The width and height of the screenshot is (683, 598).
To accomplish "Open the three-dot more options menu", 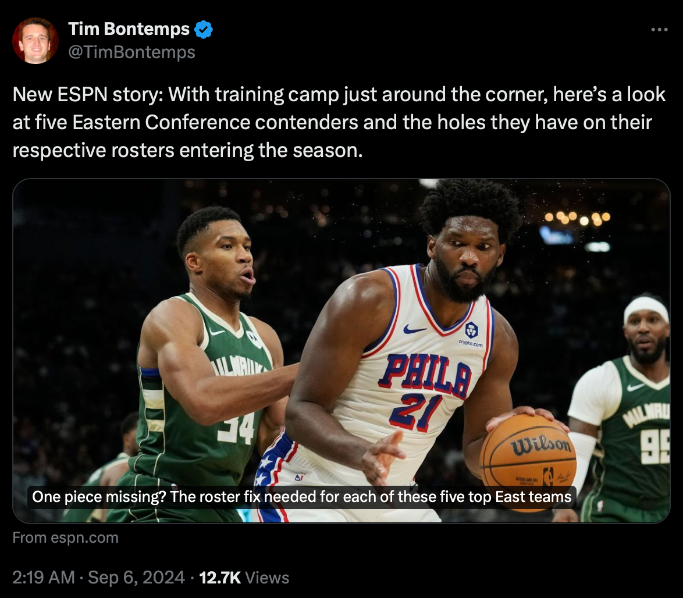I will click(658, 29).
